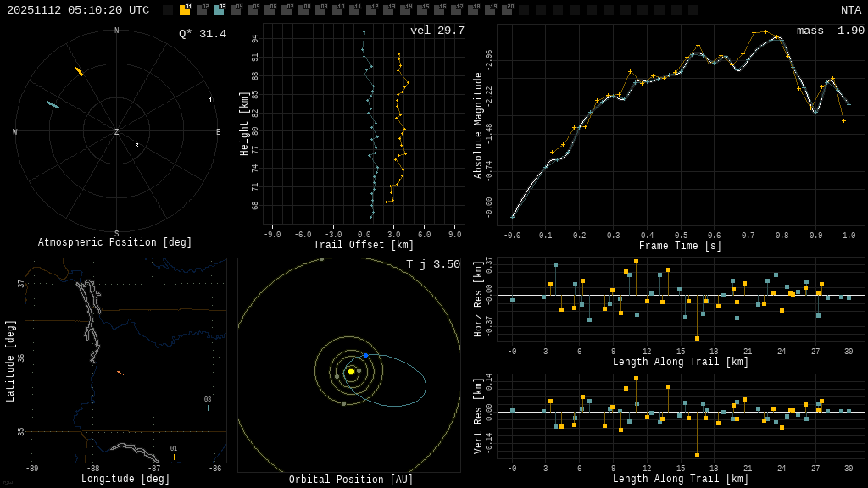Click the vel 29.7 label on the trail plot
The height and width of the screenshot is (488, 868).
(437, 30)
